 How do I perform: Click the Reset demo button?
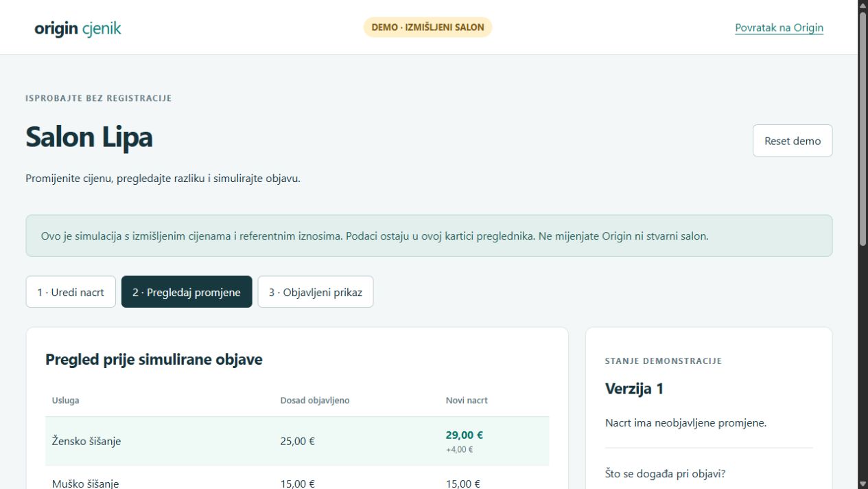(x=793, y=141)
